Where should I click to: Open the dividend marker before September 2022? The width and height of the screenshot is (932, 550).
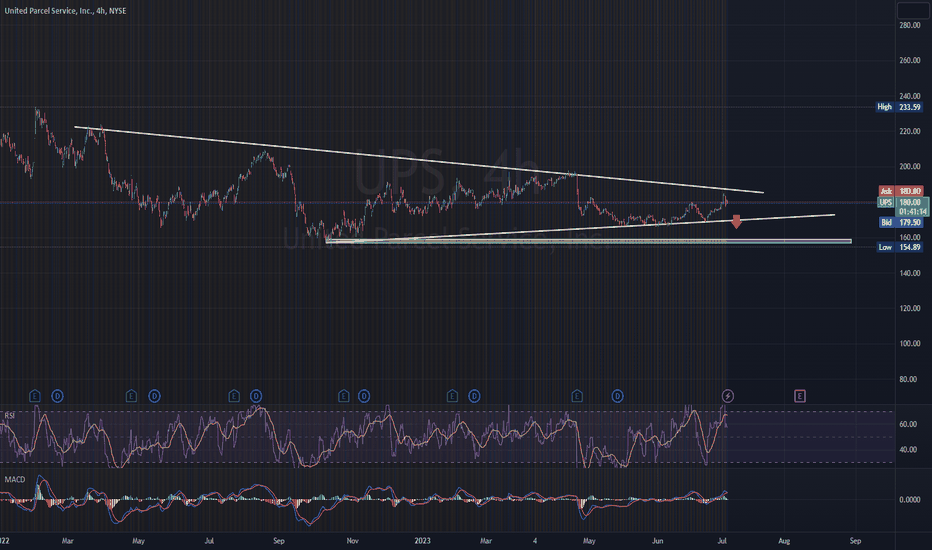coord(256,396)
